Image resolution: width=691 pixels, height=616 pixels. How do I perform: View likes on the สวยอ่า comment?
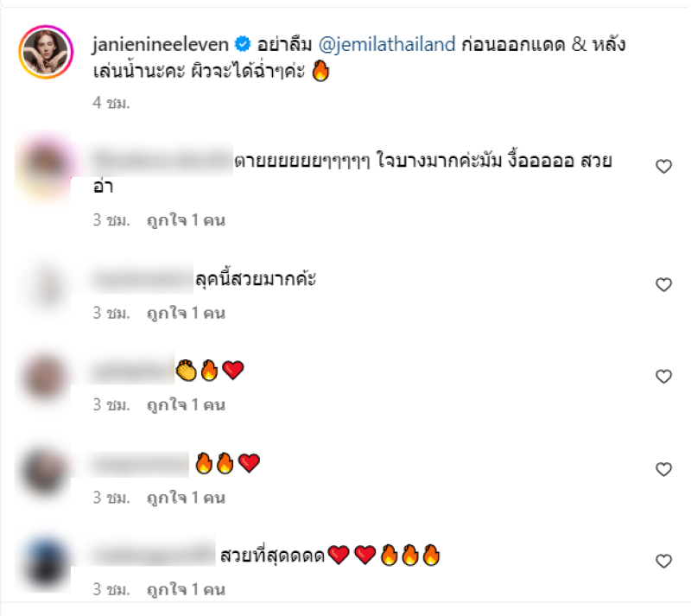(186, 219)
